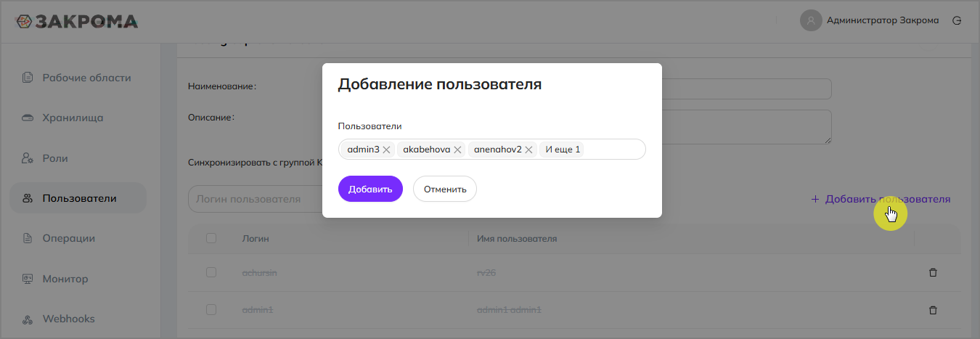Click the Хранилища storage icon
Image resolution: width=980 pixels, height=339 pixels.
(x=28, y=118)
